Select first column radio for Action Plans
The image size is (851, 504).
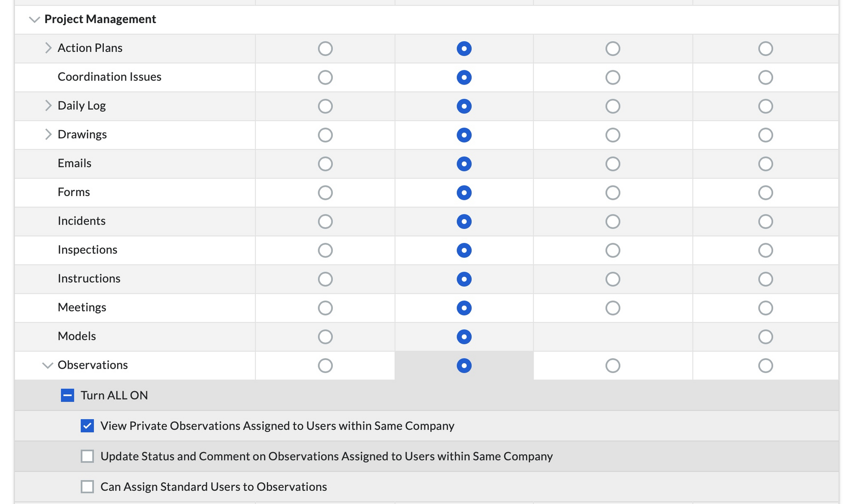pos(325,48)
